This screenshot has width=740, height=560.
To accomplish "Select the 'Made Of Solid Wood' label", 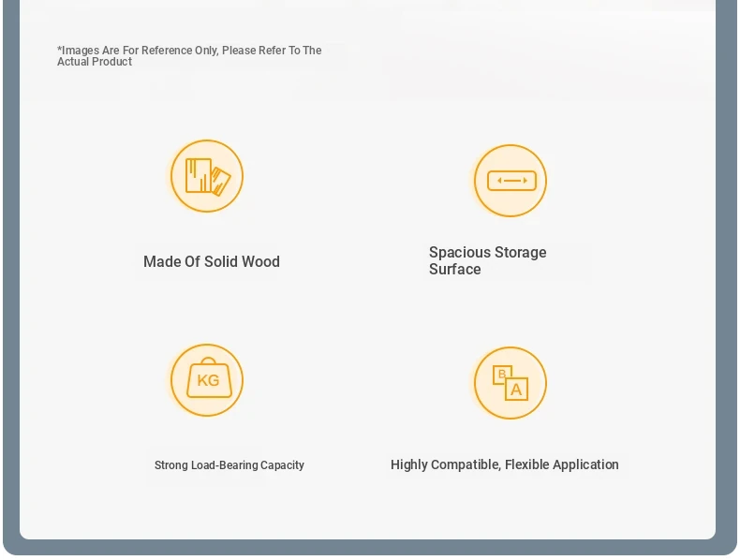I will [x=212, y=262].
